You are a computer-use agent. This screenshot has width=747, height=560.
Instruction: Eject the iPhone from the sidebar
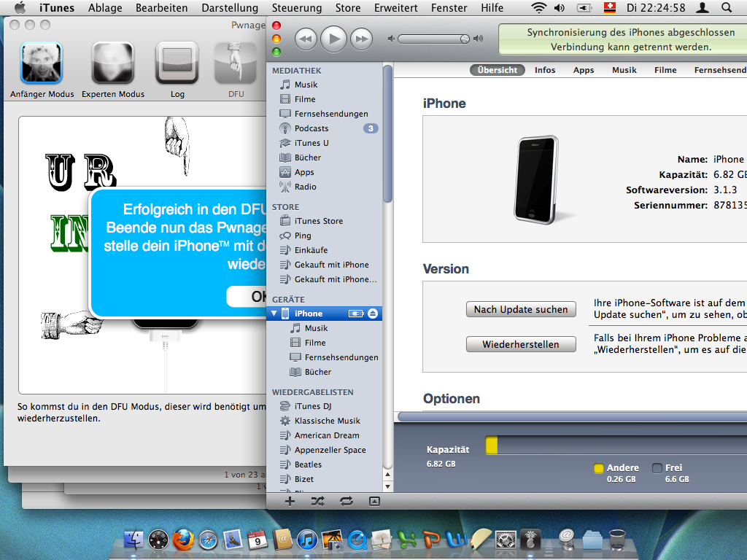click(x=373, y=314)
